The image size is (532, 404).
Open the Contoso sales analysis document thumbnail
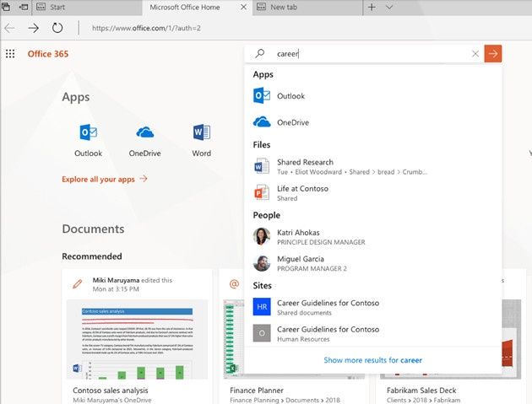point(138,339)
